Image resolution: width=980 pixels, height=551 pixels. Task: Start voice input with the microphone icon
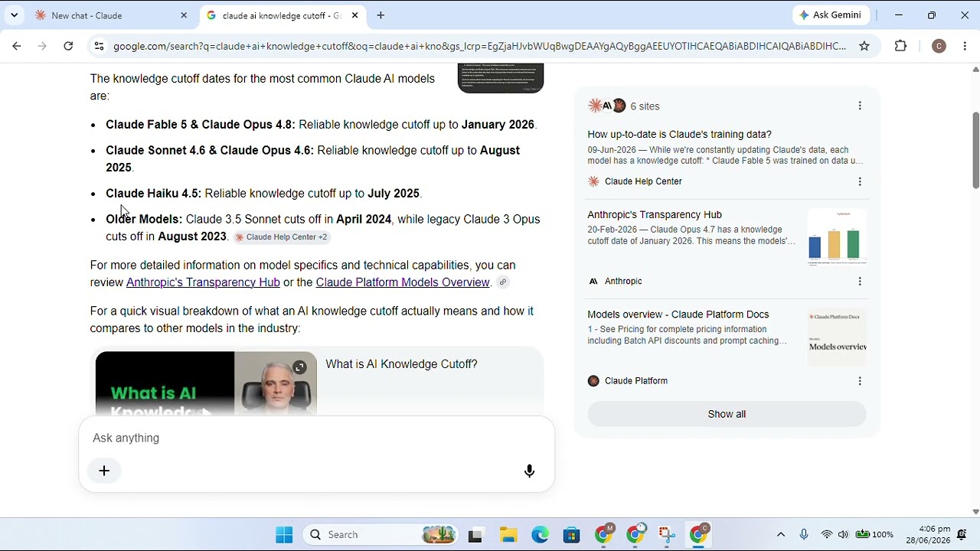pos(529,471)
